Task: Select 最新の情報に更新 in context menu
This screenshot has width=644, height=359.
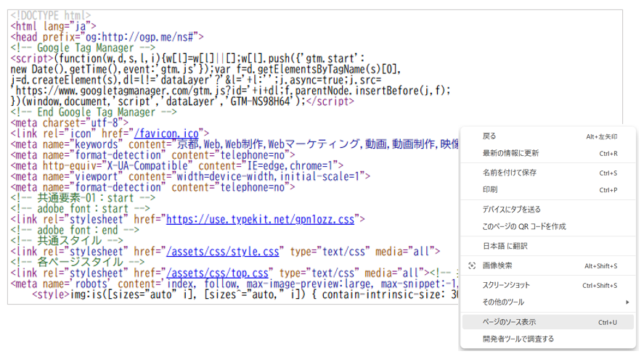Action: pos(548,154)
